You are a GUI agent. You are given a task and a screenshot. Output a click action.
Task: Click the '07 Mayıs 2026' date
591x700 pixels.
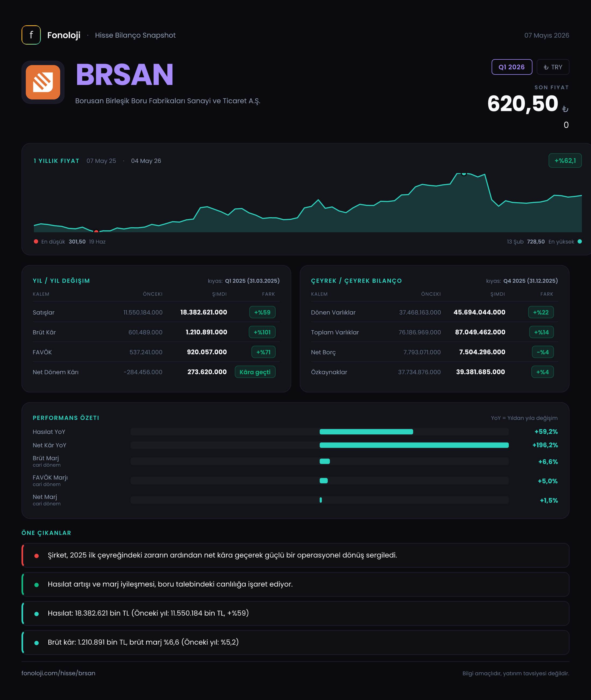(546, 35)
